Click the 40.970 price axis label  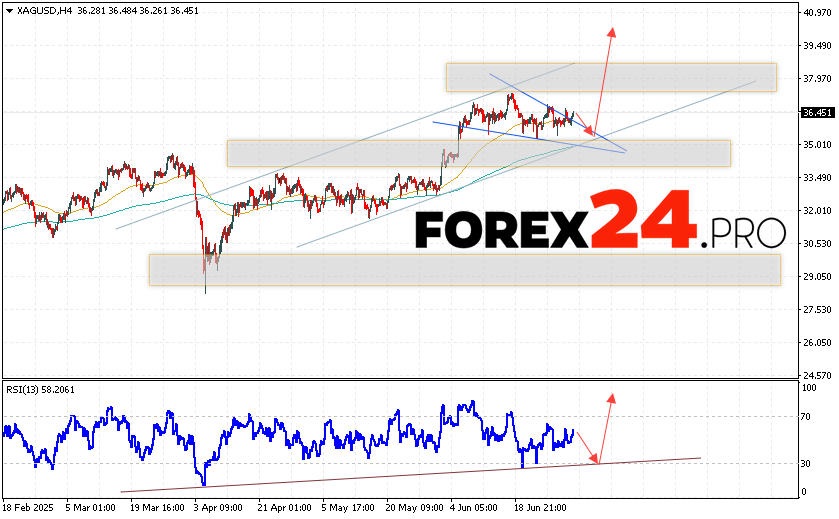[x=817, y=13]
